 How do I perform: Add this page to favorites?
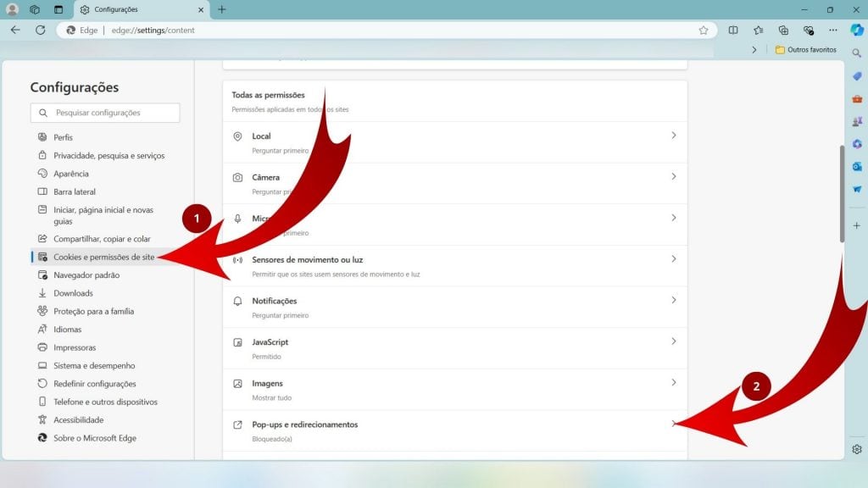pyautogui.click(x=704, y=30)
